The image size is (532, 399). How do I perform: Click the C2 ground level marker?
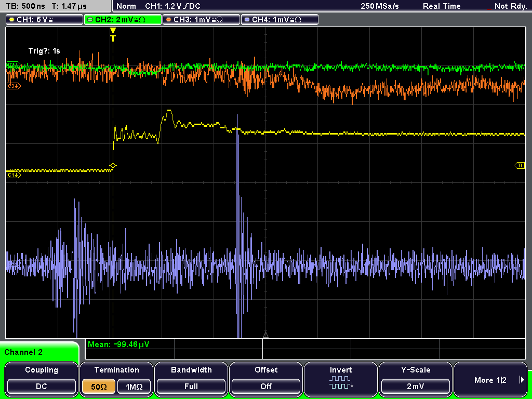click(x=14, y=64)
